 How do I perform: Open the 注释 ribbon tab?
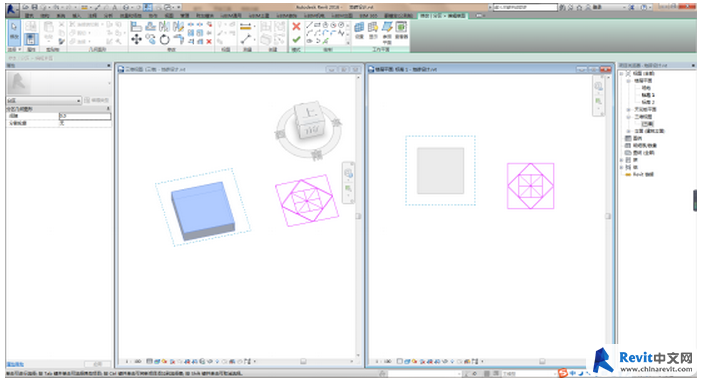pyautogui.click(x=92, y=16)
